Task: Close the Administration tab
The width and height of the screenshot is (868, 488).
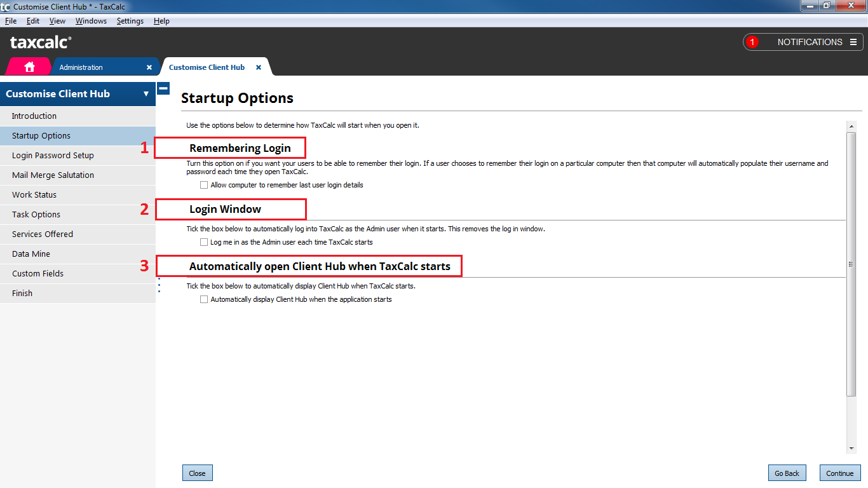Action: point(149,67)
